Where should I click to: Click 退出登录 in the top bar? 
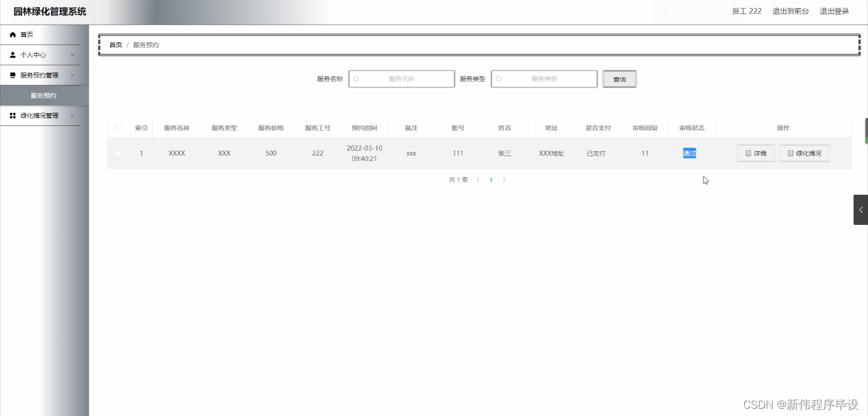click(x=834, y=11)
